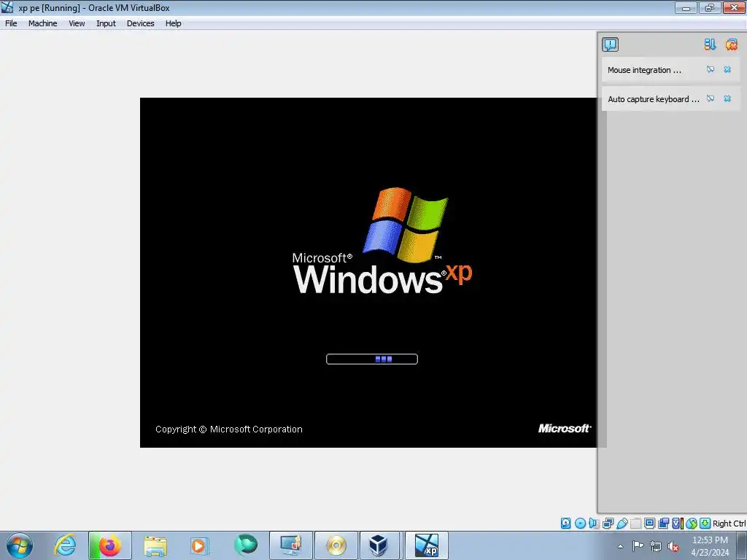
Task: Minimize the VirtualBox VM window
Action: click(686, 7)
